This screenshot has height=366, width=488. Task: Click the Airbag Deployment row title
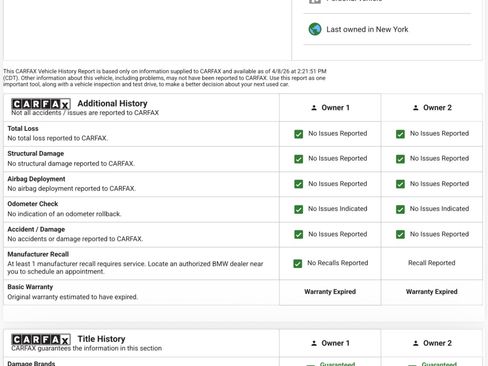[x=36, y=179]
